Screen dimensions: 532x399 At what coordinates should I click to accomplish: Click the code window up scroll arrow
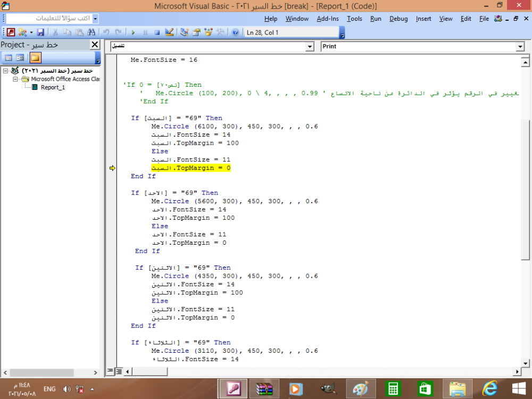[525, 62]
